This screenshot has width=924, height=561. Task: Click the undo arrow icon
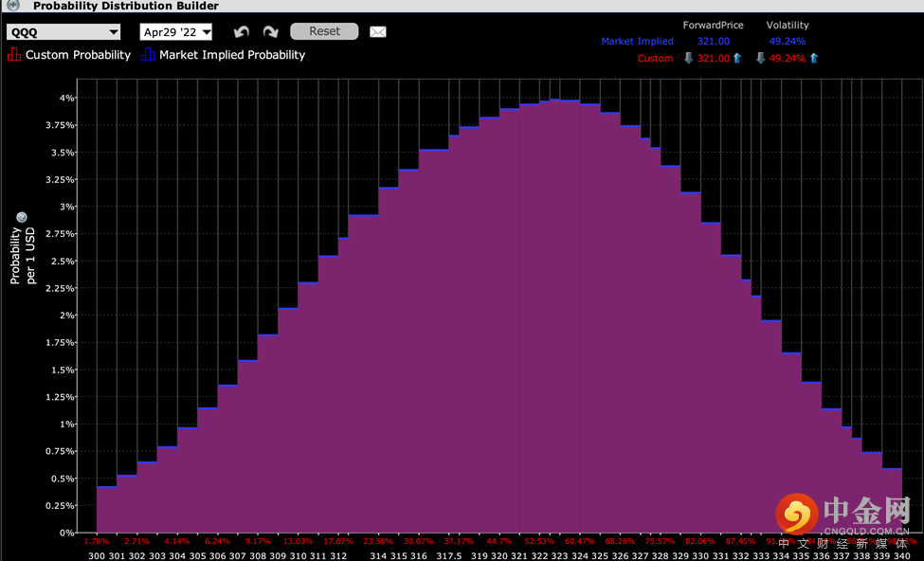pos(242,32)
